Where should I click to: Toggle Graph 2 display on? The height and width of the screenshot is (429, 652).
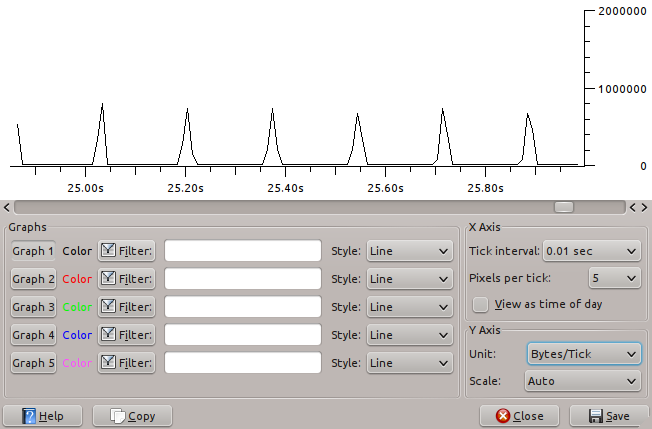33,279
